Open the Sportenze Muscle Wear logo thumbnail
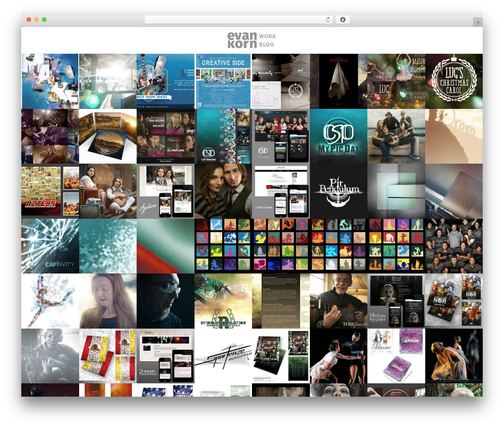The height and width of the screenshot is (427, 504). pyautogui.click(x=223, y=356)
